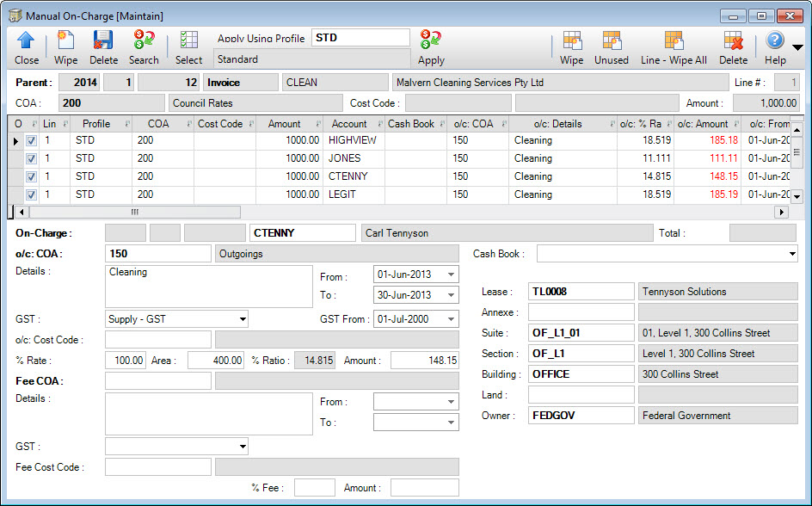The height and width of the screenshot is (506, 812).
Task: Click the Select checklist icon
Action: (x=188, y=40)
